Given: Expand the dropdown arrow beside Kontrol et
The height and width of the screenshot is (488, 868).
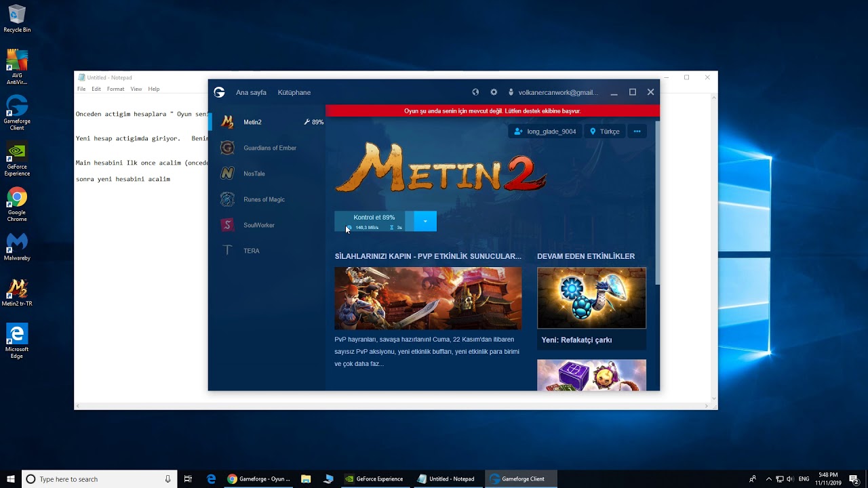Looking at the screenshot, I should pyautogui.click(x=425, y=221).
